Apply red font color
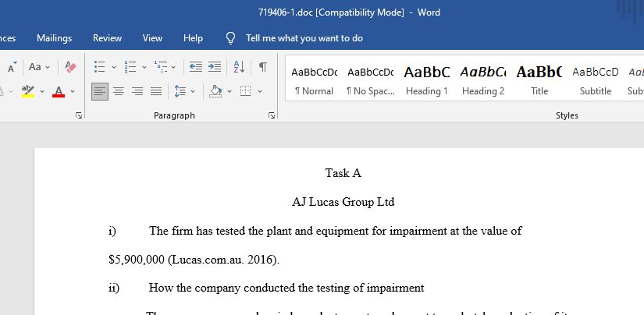 pyautogui.click(x=59, y=91)
